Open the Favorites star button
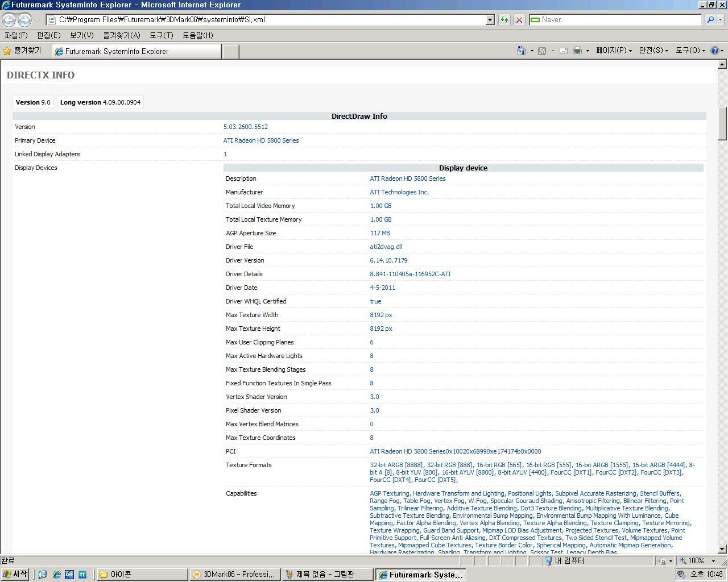 (23, 51)
